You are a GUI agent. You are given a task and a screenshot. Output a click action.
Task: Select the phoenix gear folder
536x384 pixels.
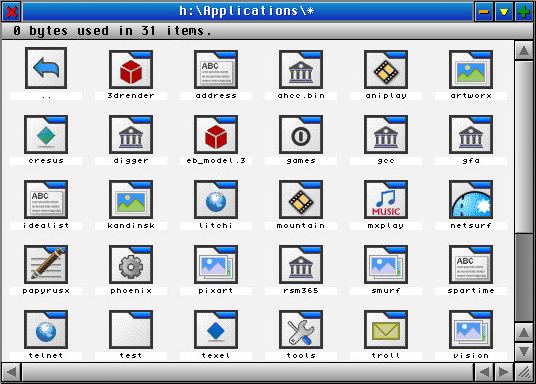[x=131, y=264]
